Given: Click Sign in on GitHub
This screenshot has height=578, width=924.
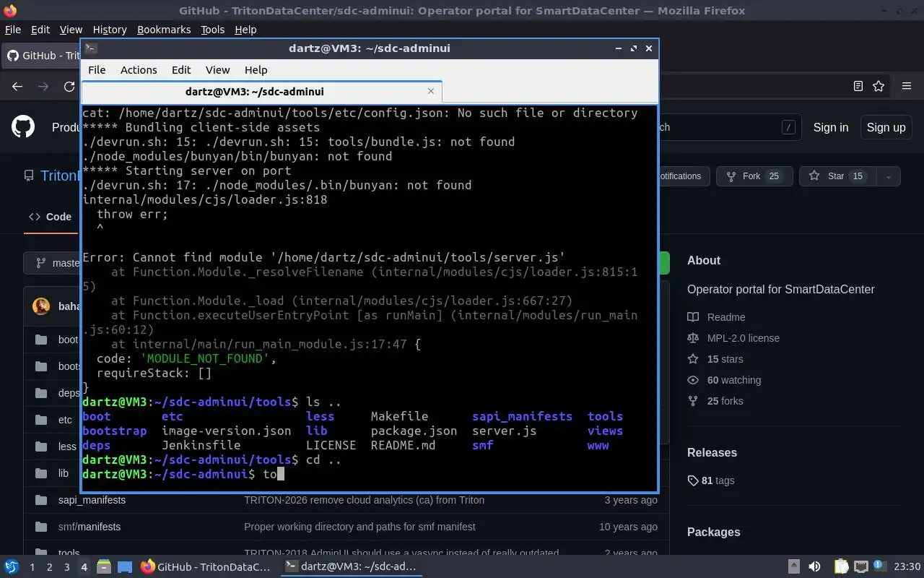Looking at the screenshot, I should point(831,127).
